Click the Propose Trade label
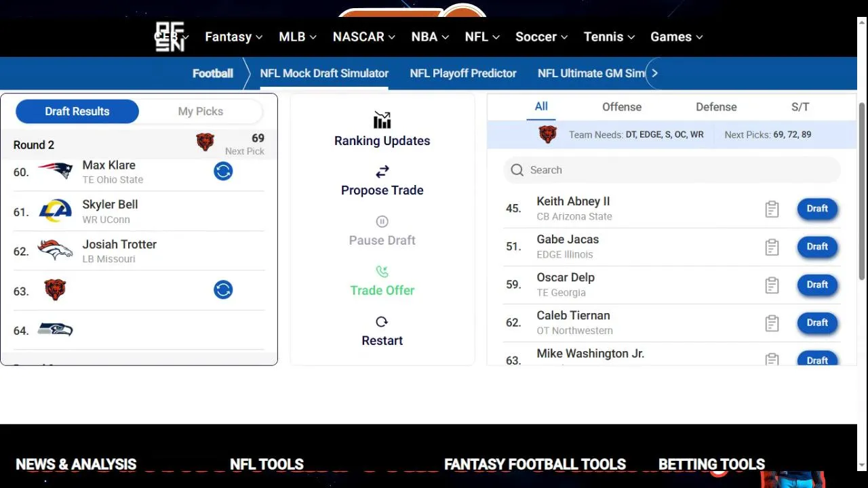The height and width of the screenshot is (488, 868). (382, 190)
